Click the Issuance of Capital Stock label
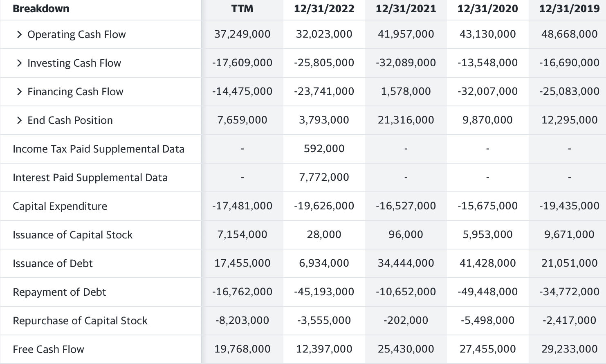This screenshot has height=364, width=606. 72,235
